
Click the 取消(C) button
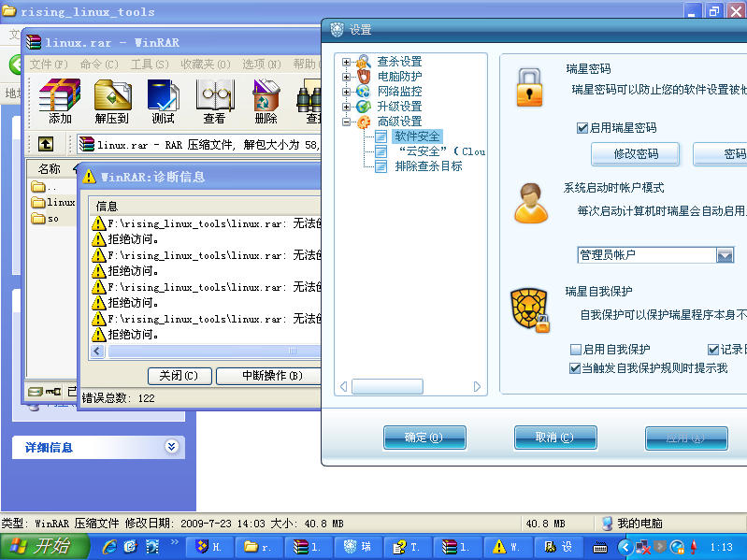click(x=555, y=438)
